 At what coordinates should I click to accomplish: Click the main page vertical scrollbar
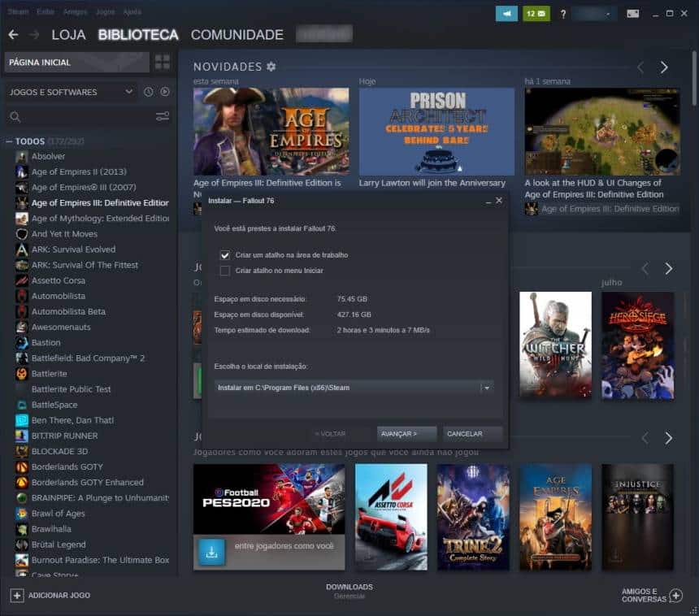tap(695, 79)
